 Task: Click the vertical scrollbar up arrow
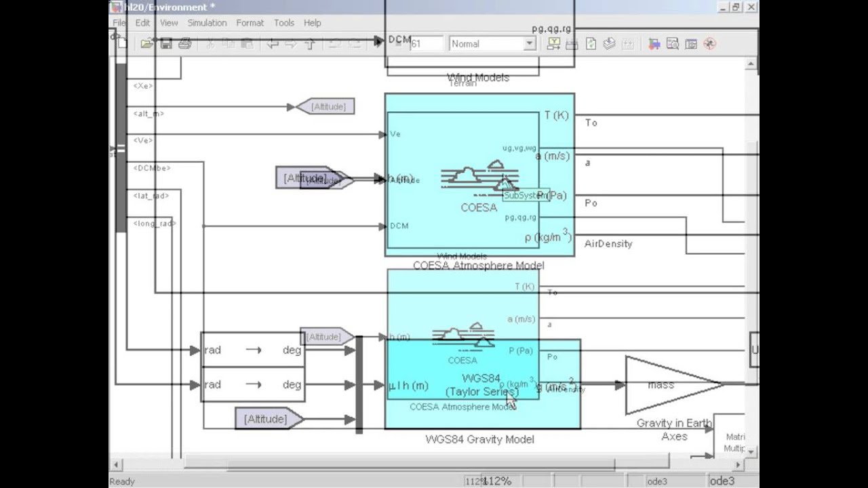pyautogui.click(x=751, y=65)
